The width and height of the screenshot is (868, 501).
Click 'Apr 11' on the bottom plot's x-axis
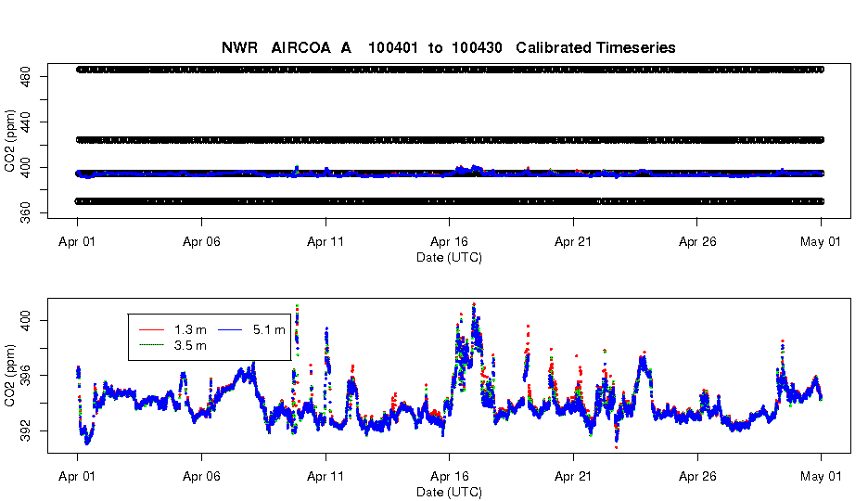(x=325, y=476)
